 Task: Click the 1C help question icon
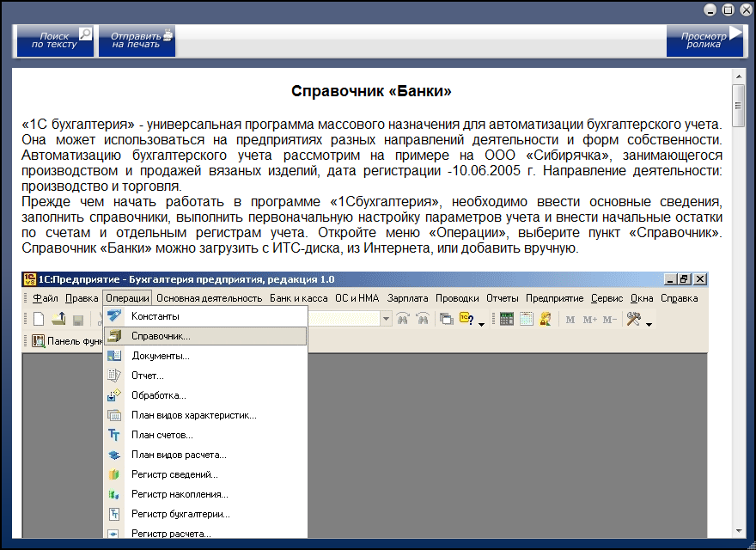(x=466, y=319)
